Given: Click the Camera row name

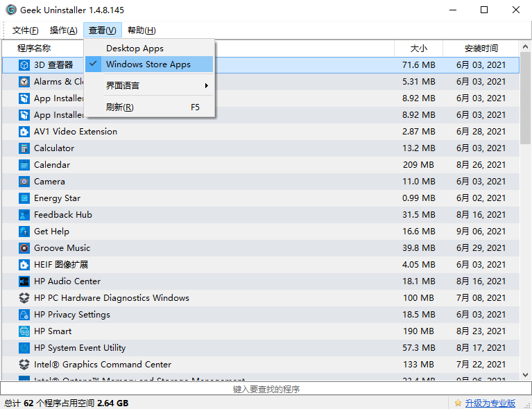Looking at the screenshot, I should tap(49, 182).
